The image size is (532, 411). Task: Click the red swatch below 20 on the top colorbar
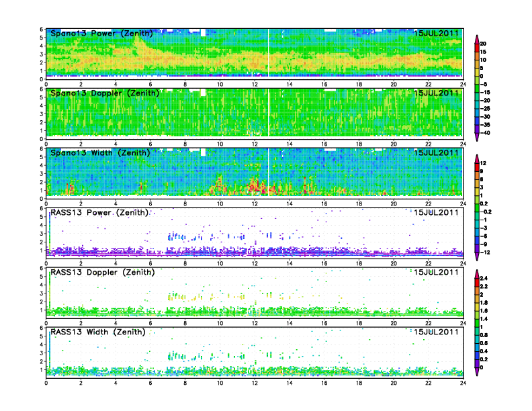pyautogui.click(x=477, y=48)
